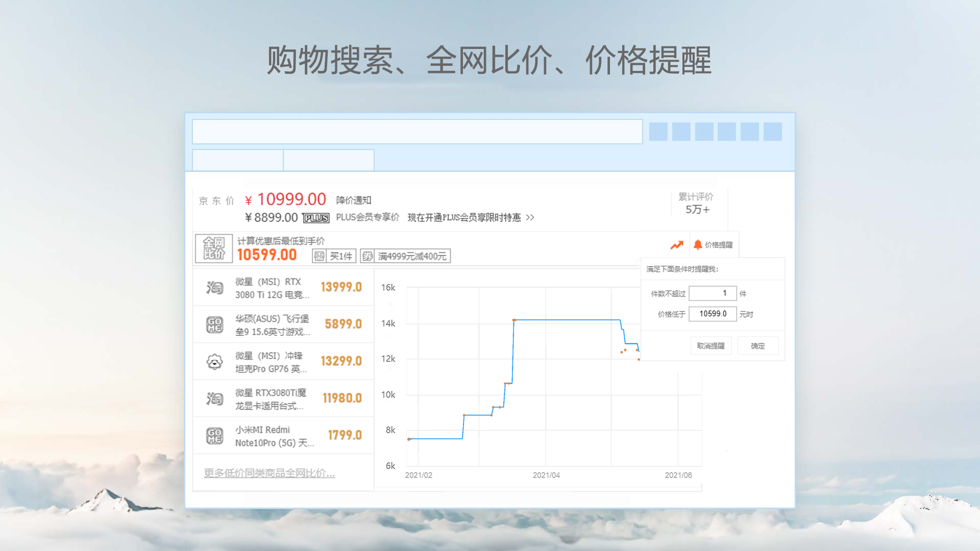Switch to the second tab below the search bar
The width and height of the screenshot is (980, 551).
click(x=328, y=160)
